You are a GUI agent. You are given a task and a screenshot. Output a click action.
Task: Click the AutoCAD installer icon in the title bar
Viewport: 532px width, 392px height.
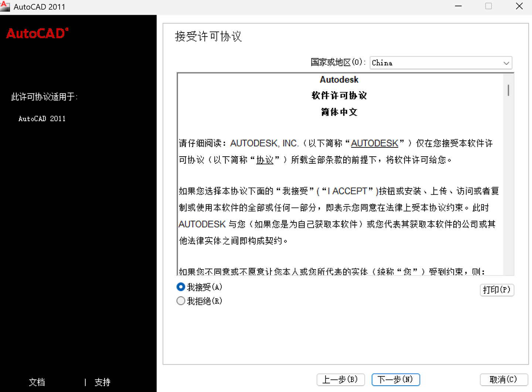pyautogui.click(x=5, y=6)
